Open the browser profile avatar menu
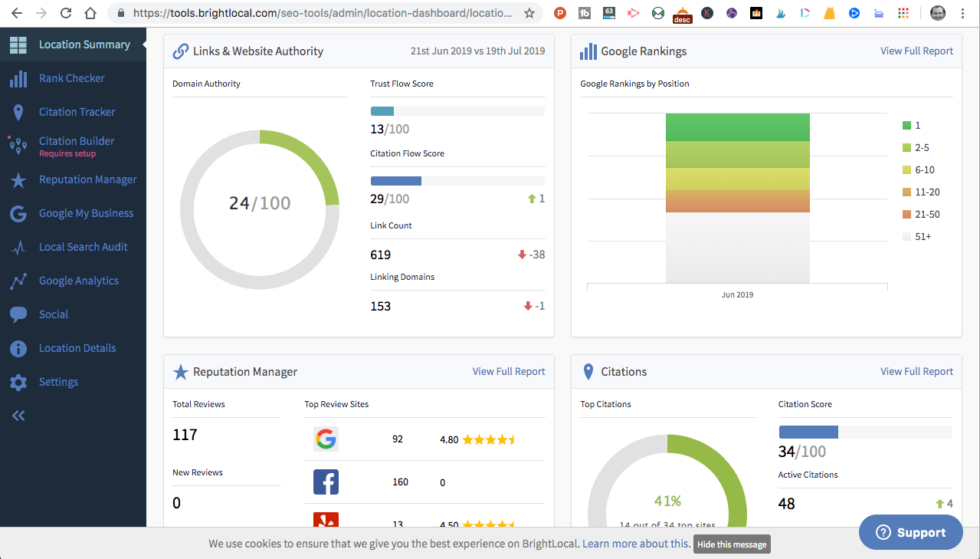The height and width of the screenshot is (559, 980). click(937, 13)
